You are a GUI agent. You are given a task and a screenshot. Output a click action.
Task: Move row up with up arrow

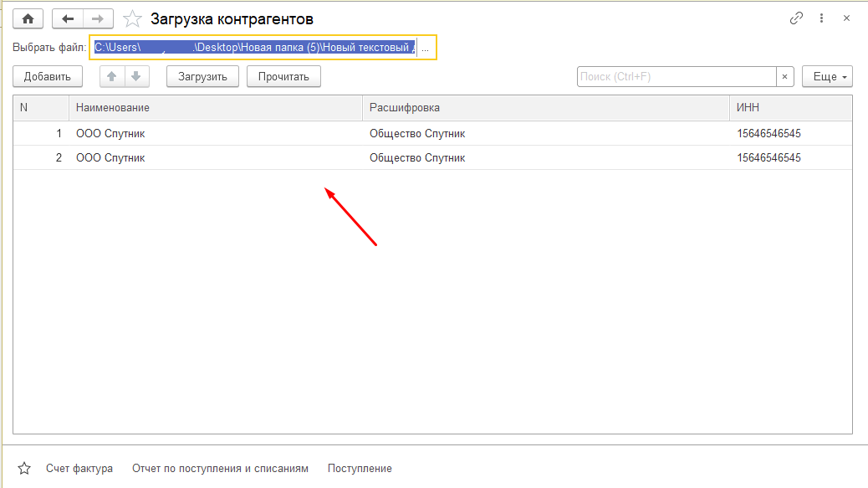[x=112, y=76]
